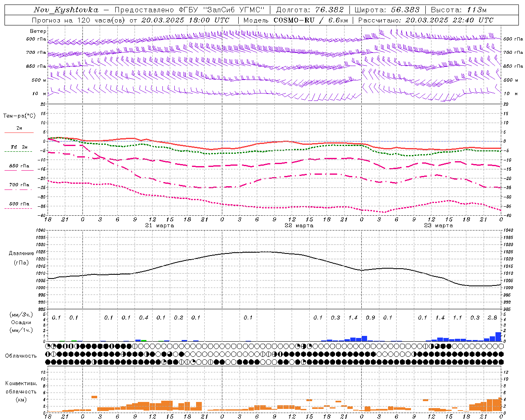
Task: Click the '(гПа)' pressure unit label
Action: 21,263
